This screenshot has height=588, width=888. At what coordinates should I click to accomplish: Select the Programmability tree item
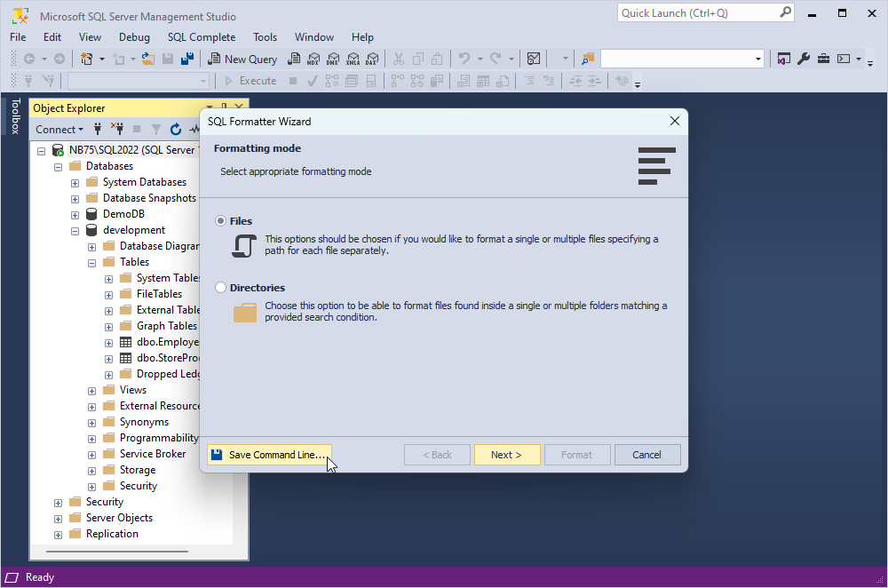[x=159, y=438]
